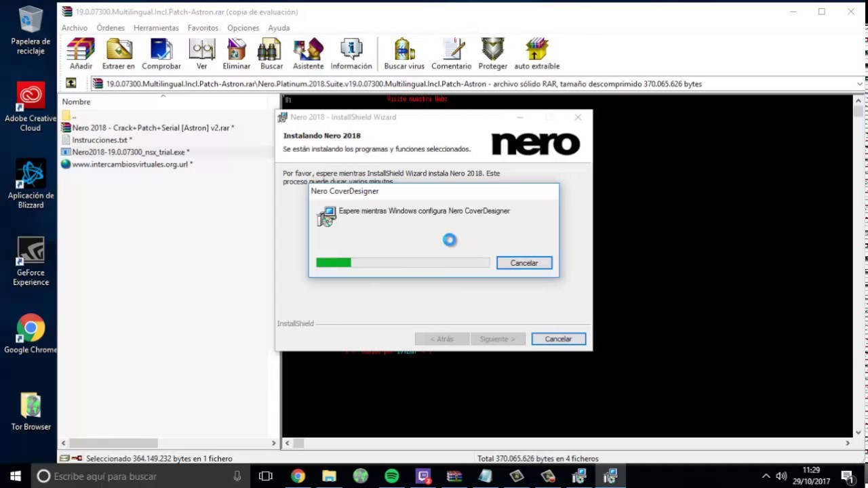Open the Archivo menu
Viewport: 868px width, 488px height.
75,28
